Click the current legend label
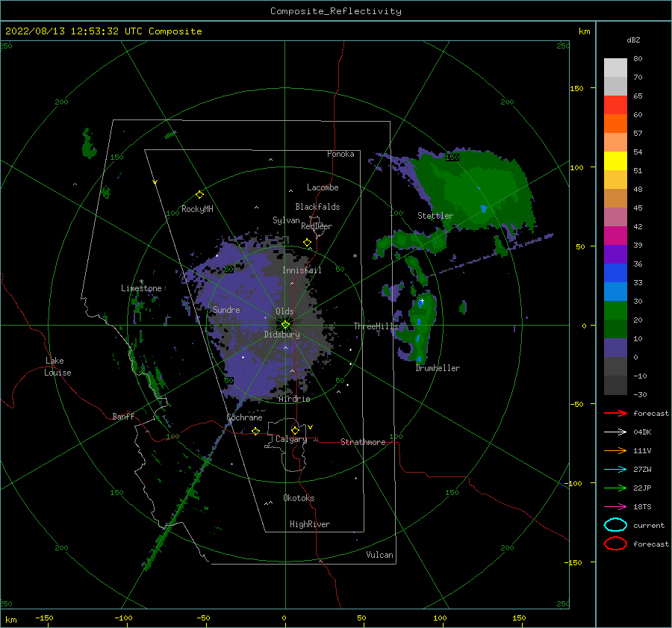The width and height of the screenshot is (672, 628). pyautogui.click(x=649, y=525)
